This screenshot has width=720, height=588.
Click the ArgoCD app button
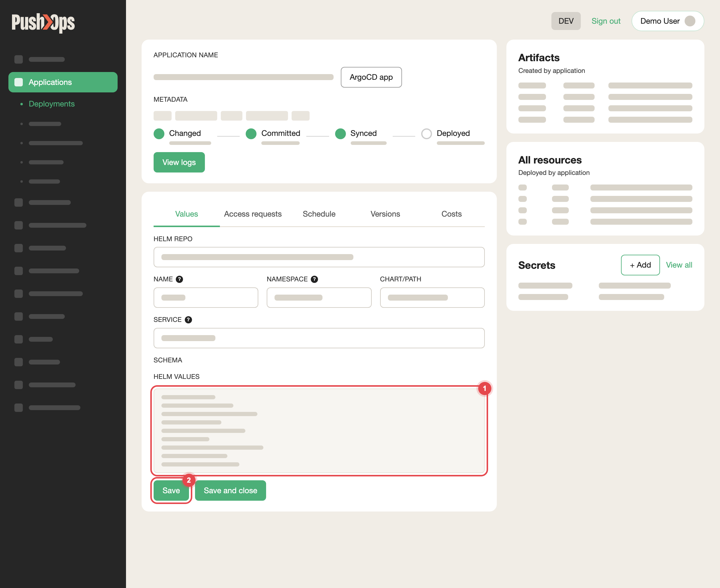(371, 77)
